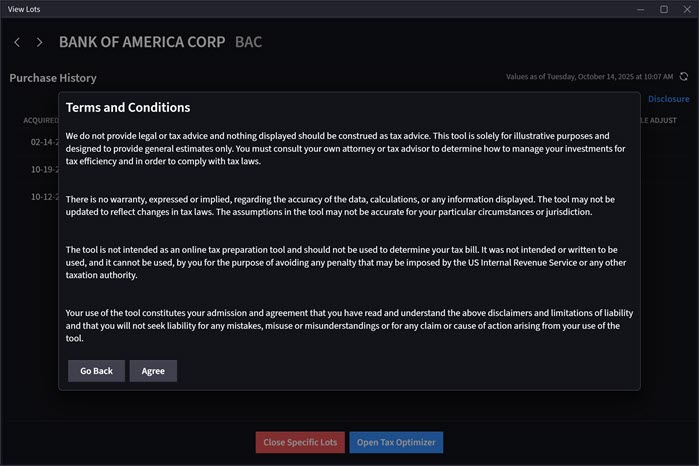Go to the previous security arrow

tap(17, 43)
